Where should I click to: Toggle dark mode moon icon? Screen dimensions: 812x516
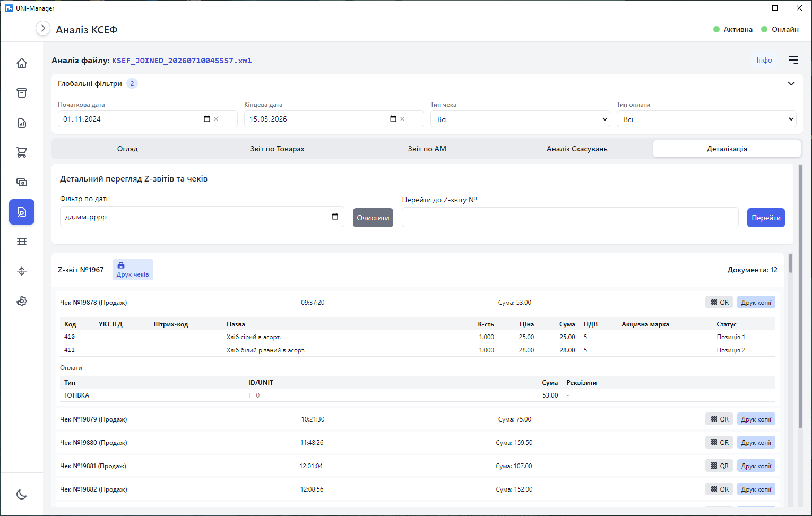click(22, 494)
